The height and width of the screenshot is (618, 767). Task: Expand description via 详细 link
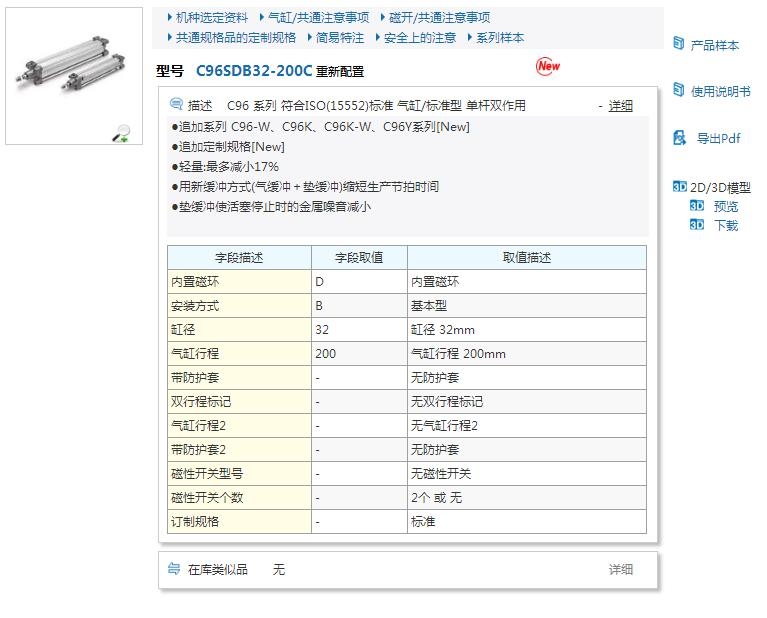click(x=620, y=105)
